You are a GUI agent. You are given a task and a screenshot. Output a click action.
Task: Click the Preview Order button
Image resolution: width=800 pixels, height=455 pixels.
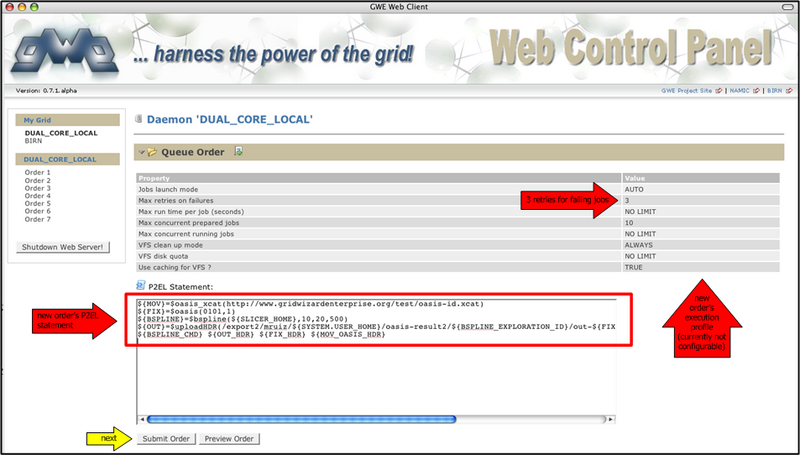(229, 438)
